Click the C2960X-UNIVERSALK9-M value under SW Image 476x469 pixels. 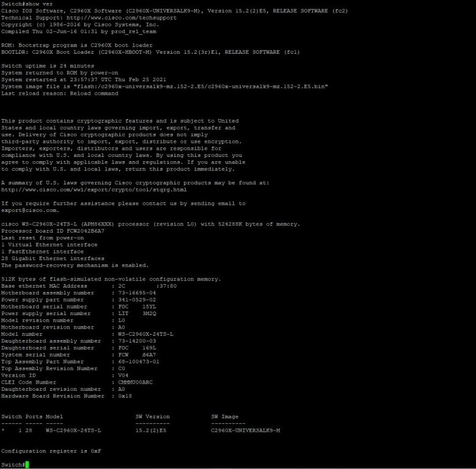(x=246, y=430)
